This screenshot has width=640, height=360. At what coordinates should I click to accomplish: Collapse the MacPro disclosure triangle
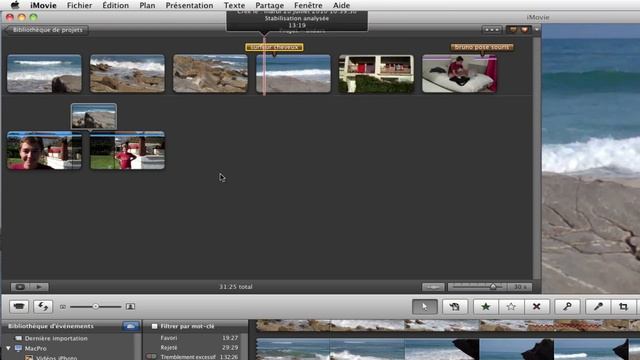point(8,348)
